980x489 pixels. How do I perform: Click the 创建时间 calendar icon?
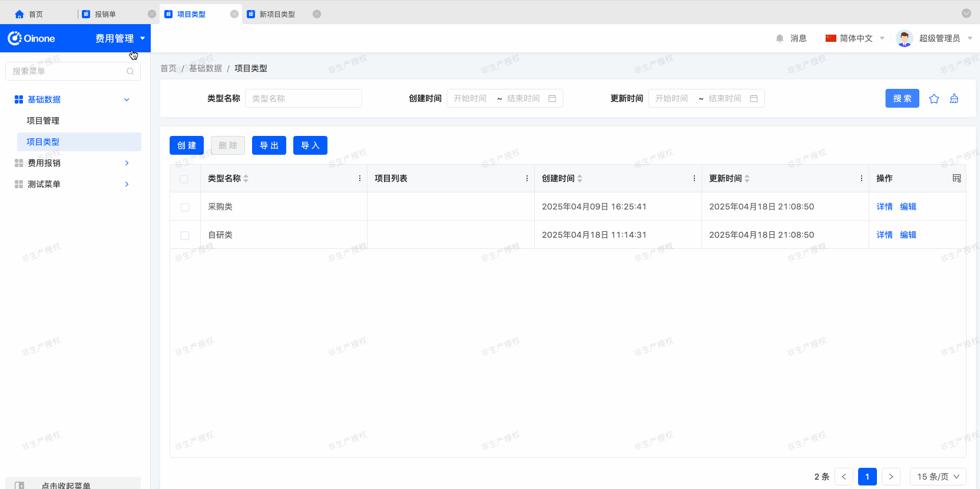[552, 98]
